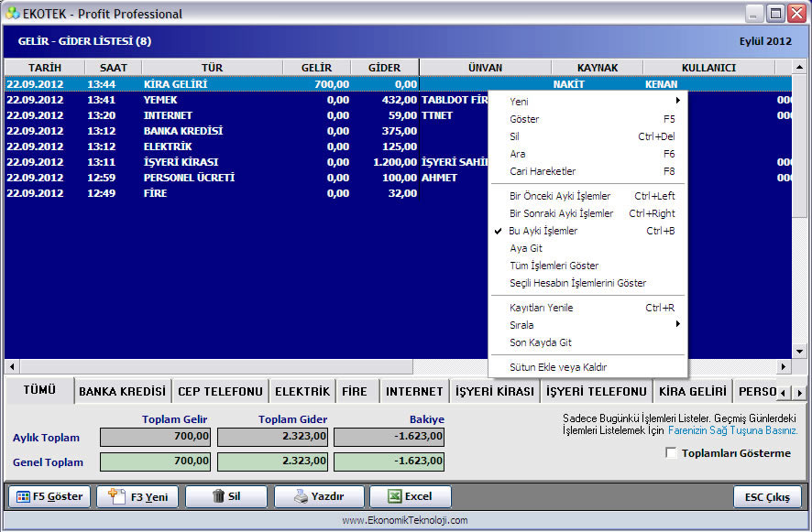Click the trash can icon on Sil button

point(218,496)
